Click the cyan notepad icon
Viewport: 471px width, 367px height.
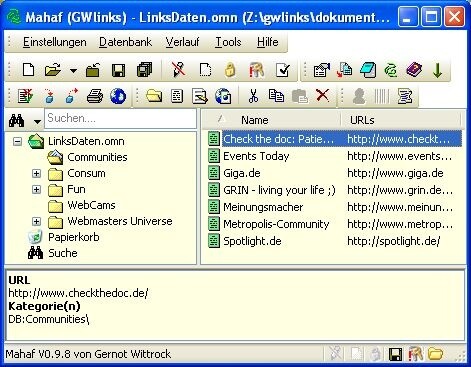[368, 70]
